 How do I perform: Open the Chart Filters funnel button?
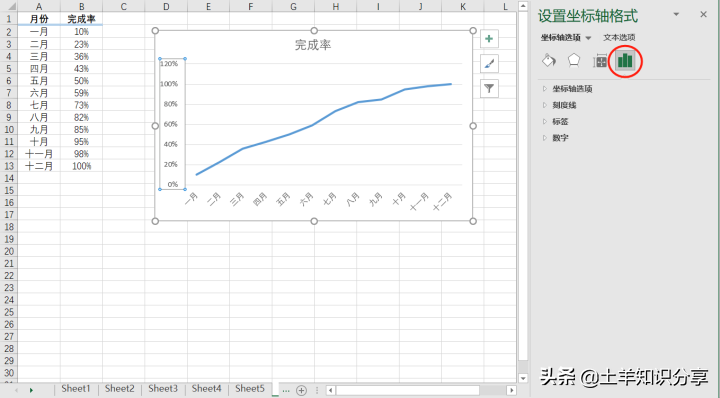(x=489, y=89)
